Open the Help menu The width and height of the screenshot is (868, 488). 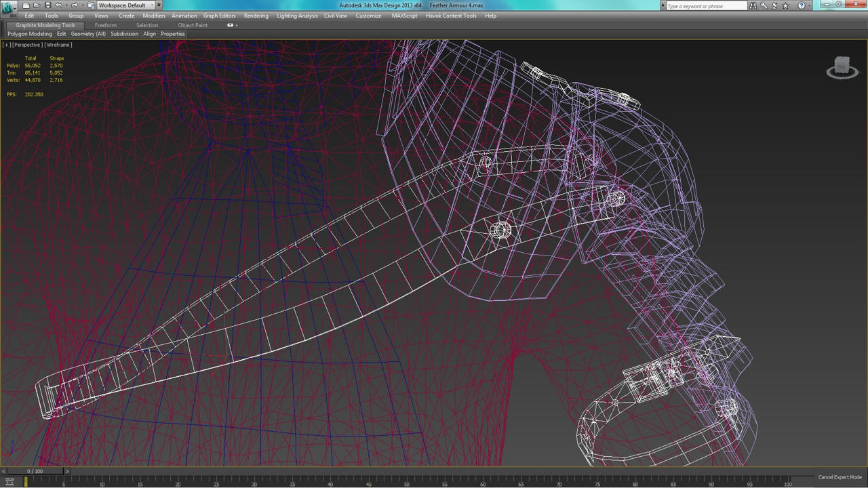coord(490,16)
